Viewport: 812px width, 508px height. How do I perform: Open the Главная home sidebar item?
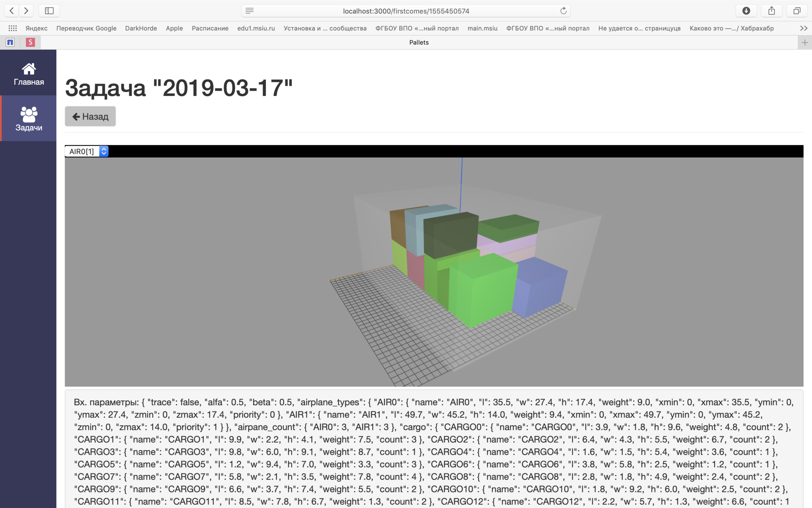(29, 74)
